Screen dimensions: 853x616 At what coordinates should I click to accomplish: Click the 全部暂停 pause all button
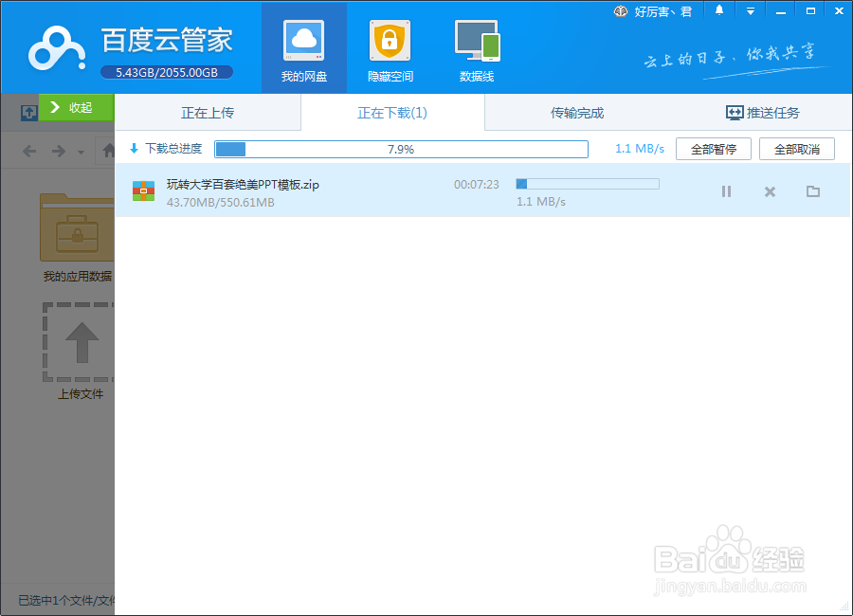coord(713,149)
